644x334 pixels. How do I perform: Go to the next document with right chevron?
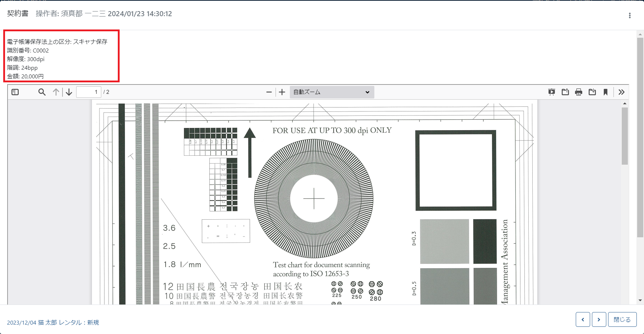coord(599,319)
